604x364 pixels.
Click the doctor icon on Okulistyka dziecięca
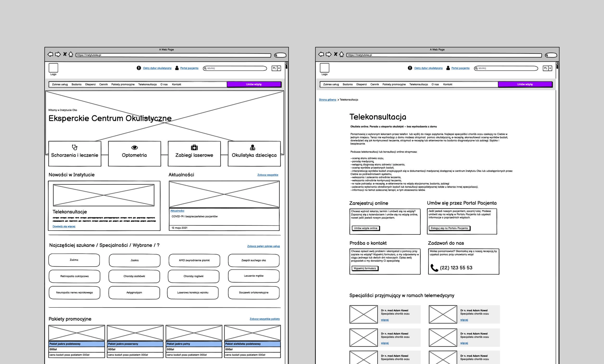point(253,147)
